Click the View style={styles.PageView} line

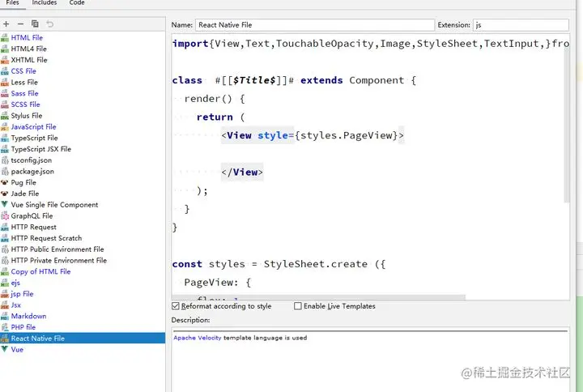313,135
